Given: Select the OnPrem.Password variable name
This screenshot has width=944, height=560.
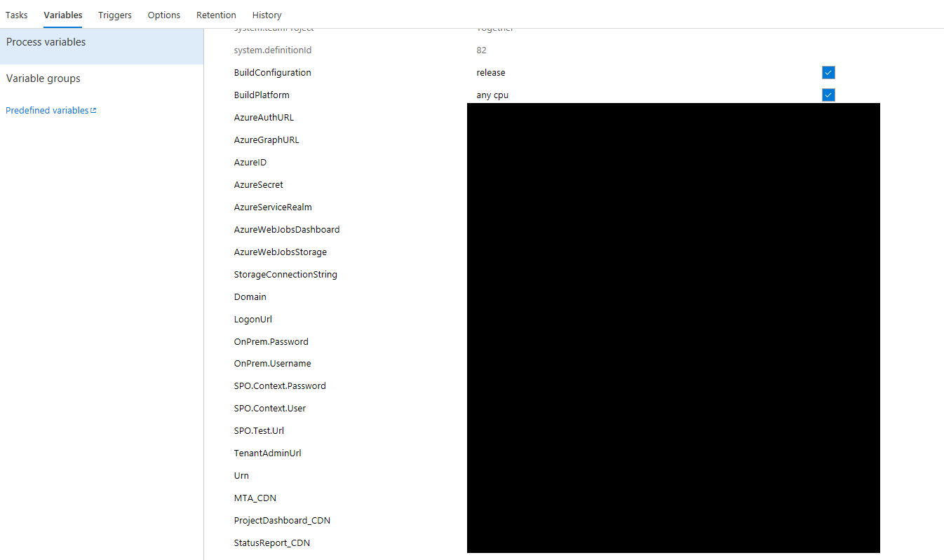Looking at the screenshot, I should (x=271, y=341).
